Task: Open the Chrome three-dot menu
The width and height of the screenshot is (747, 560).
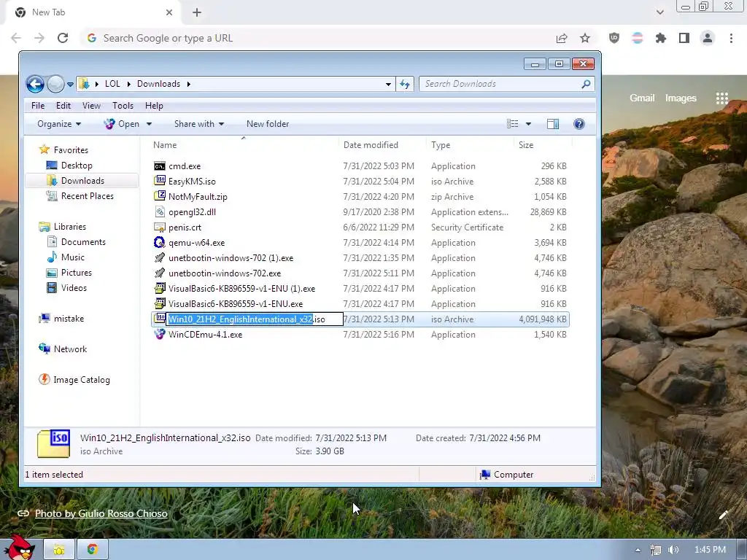Action: (731, 38)
